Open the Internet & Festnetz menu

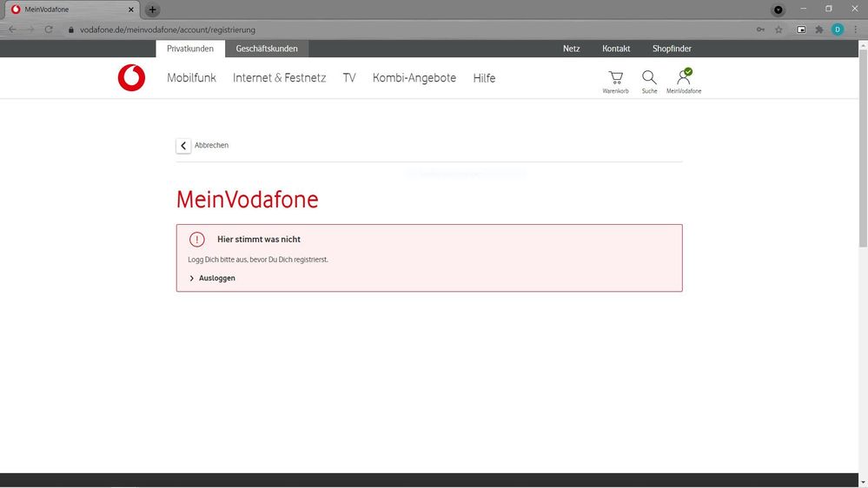click(x=280, y=78)
